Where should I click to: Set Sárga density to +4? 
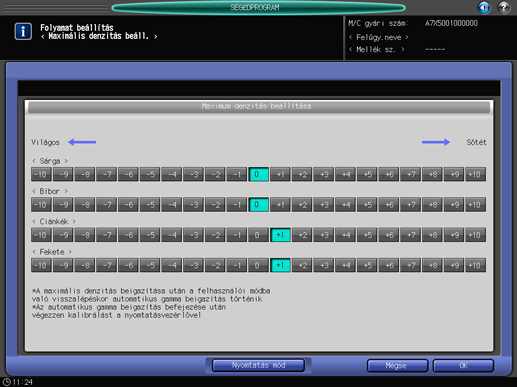tap(345, 174)
